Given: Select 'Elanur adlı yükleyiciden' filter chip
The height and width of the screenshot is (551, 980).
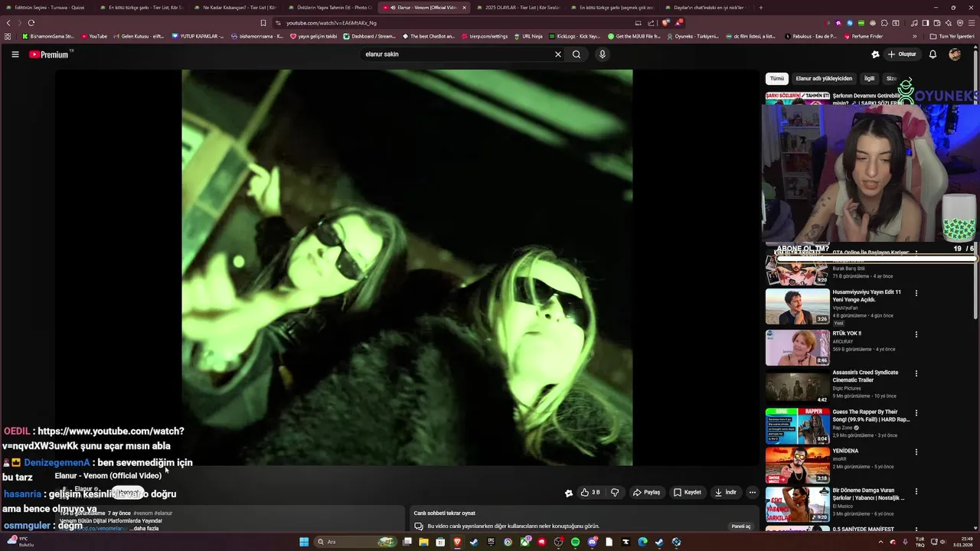Looking at the screenshot, I should pyautogui.click(x=824, y=78).
